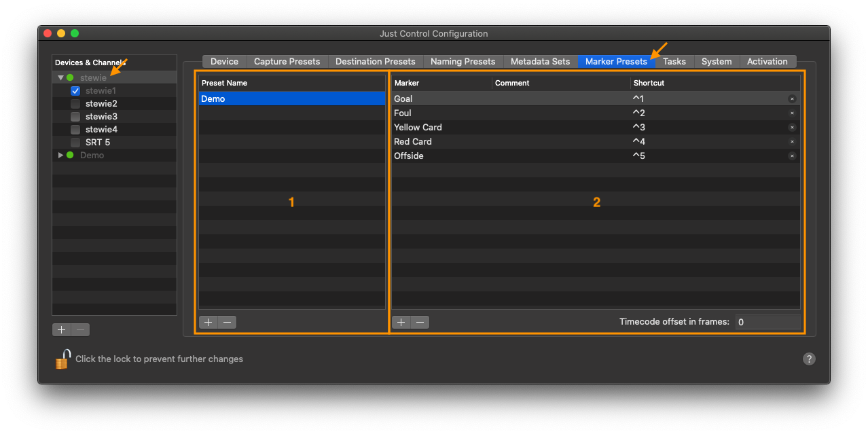Select the Goal marker row
Viewport: 868px width, 434px height.
596,98
